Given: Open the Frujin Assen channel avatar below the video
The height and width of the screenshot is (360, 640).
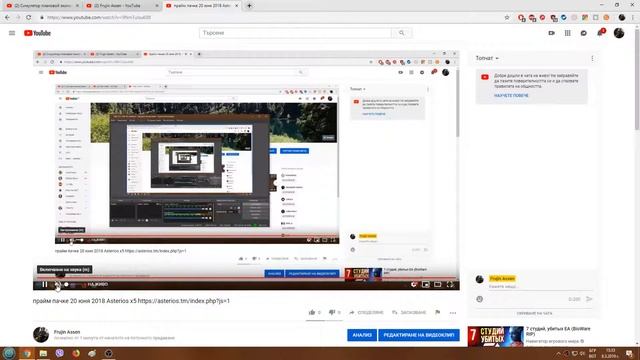Looking at the screenshot, I should [41, 335].
